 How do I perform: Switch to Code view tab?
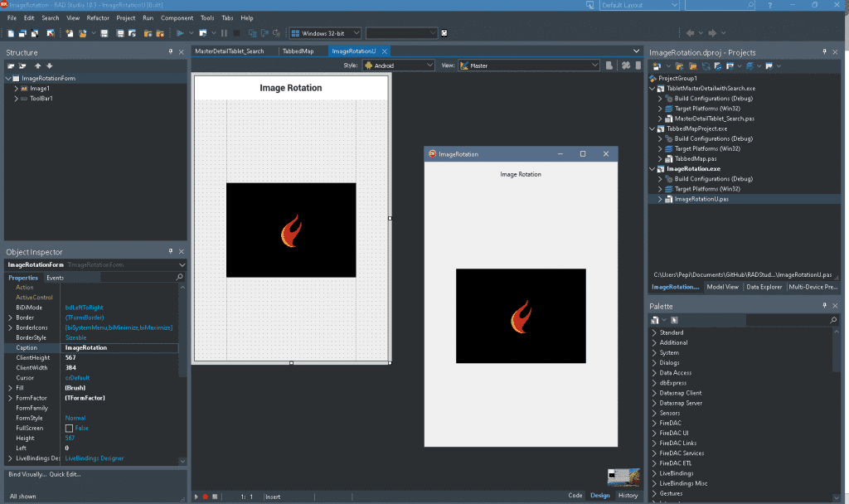pyautogui.click(x=575, y=496)
